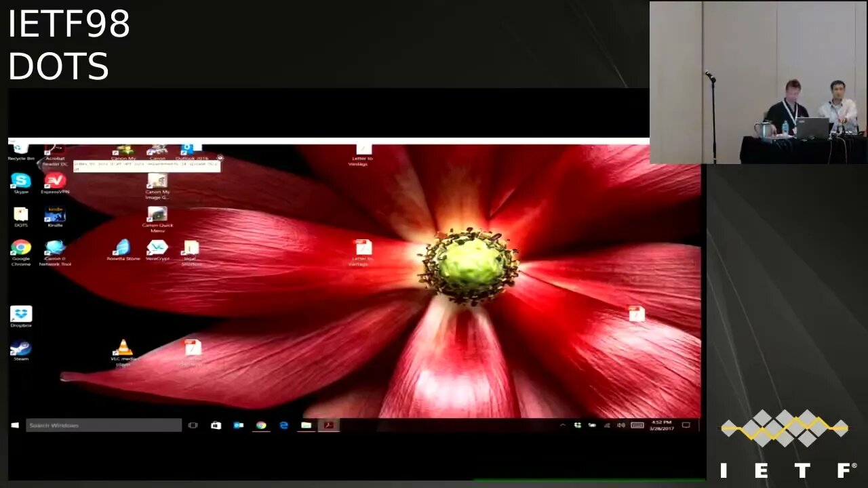Open Task View from the taskbar

click(x=193, y=425)
